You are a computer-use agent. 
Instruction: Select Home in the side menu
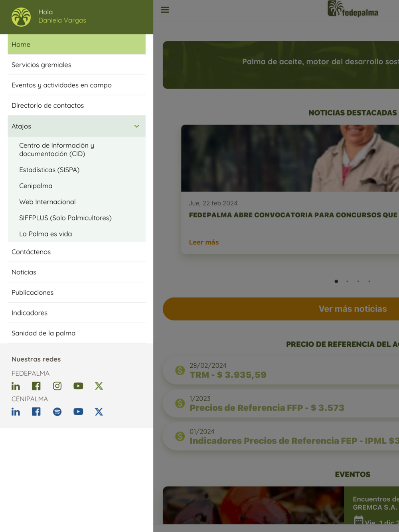pos(77,44)
